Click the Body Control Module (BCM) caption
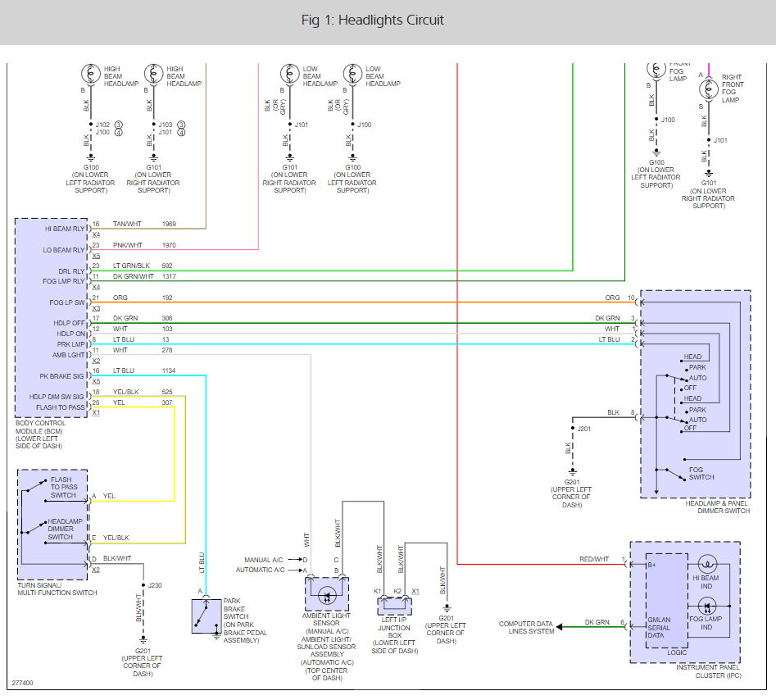 [41, 434]
